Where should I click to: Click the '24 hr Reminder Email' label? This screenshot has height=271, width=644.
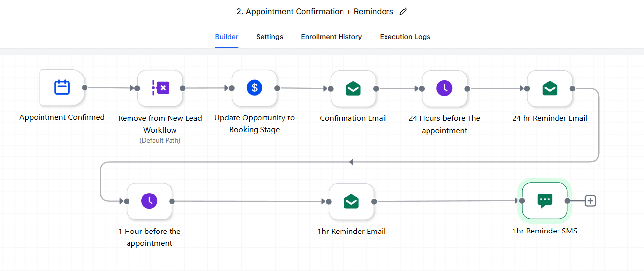point(550,118)
